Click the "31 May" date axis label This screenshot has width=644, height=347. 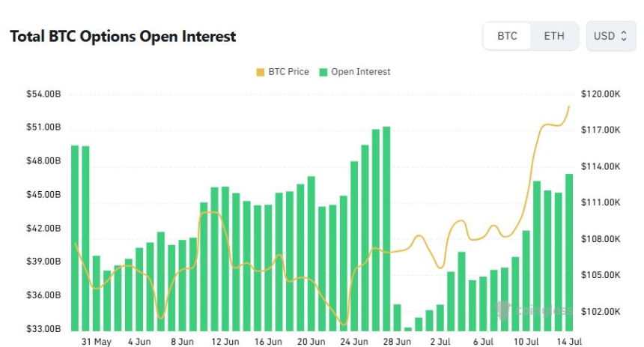point(97,342)
